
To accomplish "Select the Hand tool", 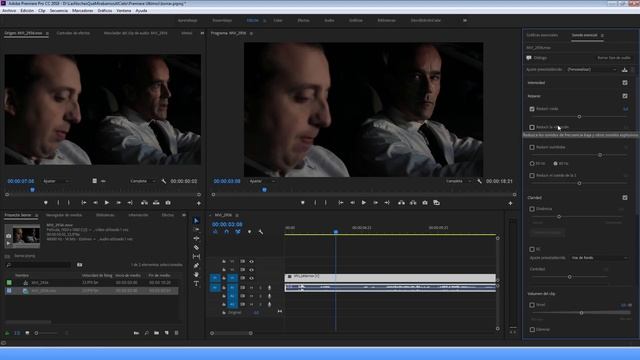I will (196, 275).
